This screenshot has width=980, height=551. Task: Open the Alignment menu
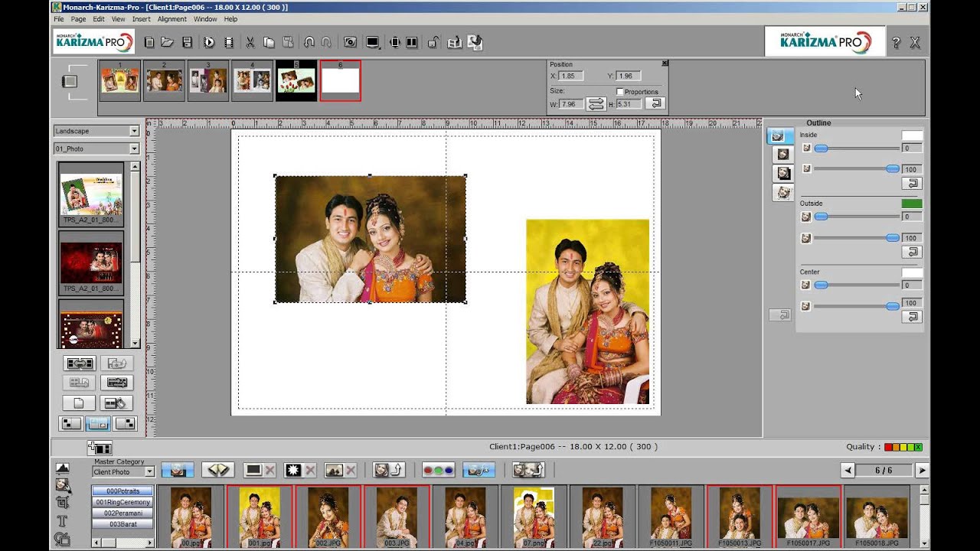click(x=172, y=19)
